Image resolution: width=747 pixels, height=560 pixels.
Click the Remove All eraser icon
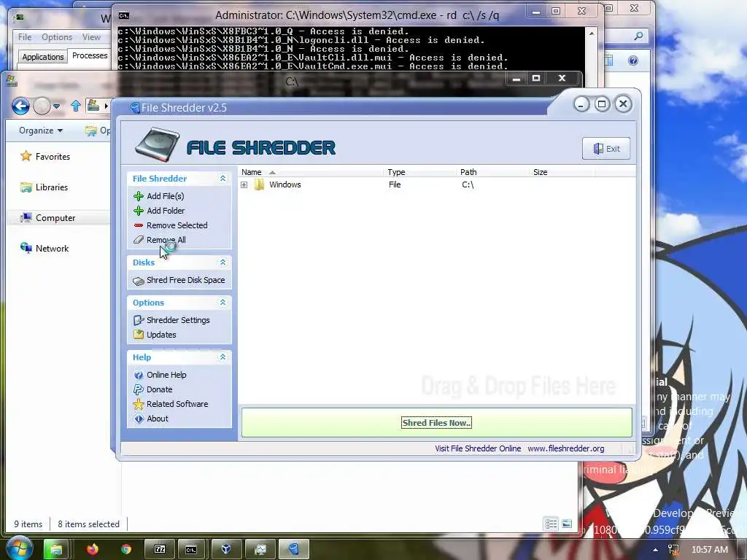[139, 239]
